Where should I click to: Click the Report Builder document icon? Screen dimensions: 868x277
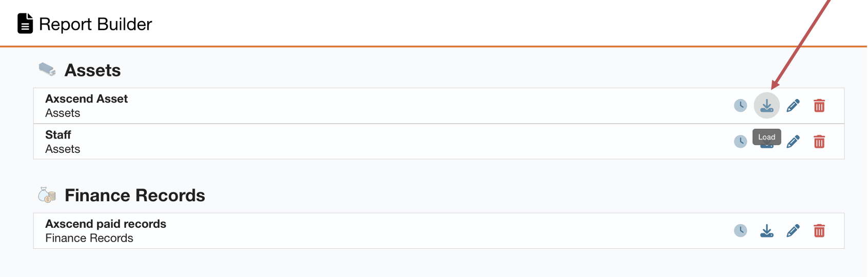(25, 24)
